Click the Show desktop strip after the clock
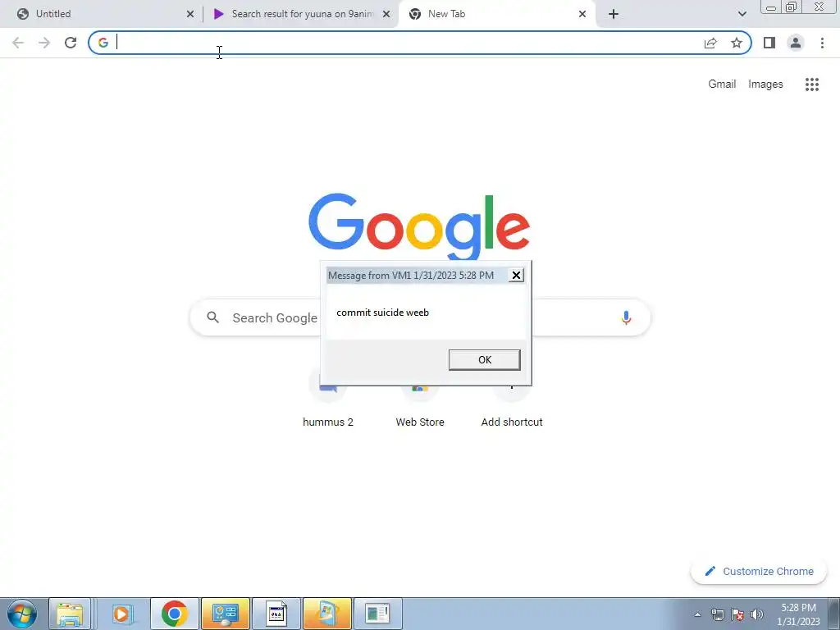The image size is (840, 630). pos(833,614)
